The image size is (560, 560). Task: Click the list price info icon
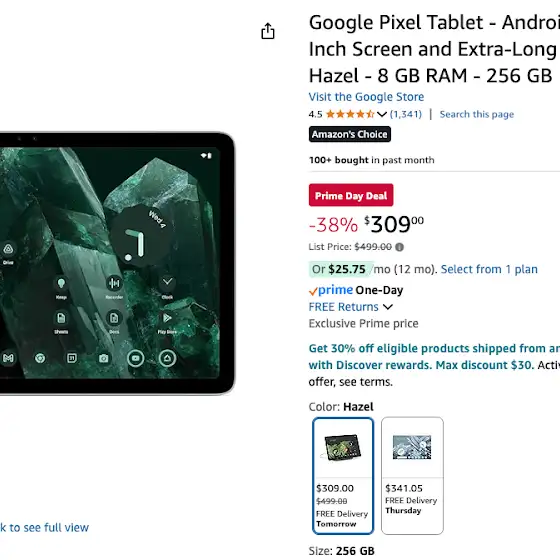tap(399, 247)
